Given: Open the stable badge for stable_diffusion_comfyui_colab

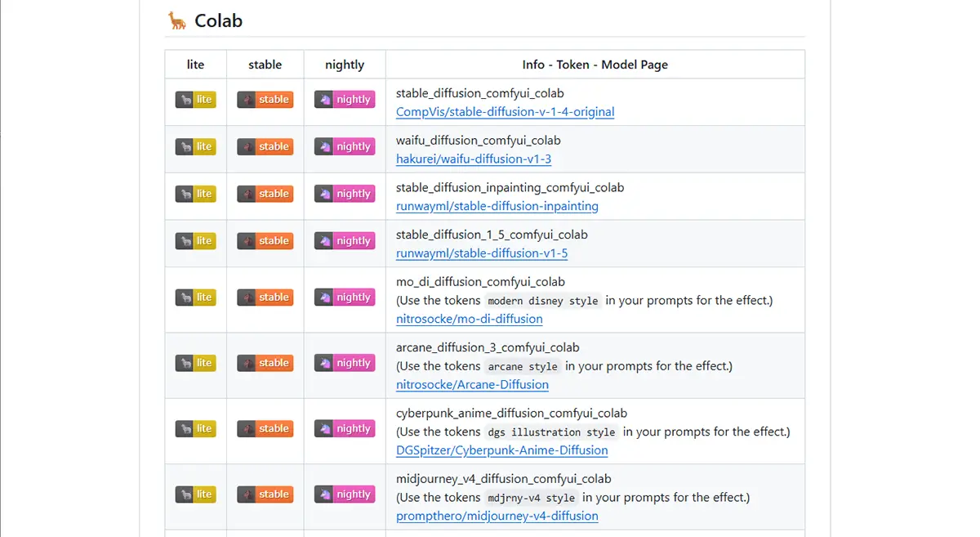Looking at the screenshot, I should tap(265, 100).
